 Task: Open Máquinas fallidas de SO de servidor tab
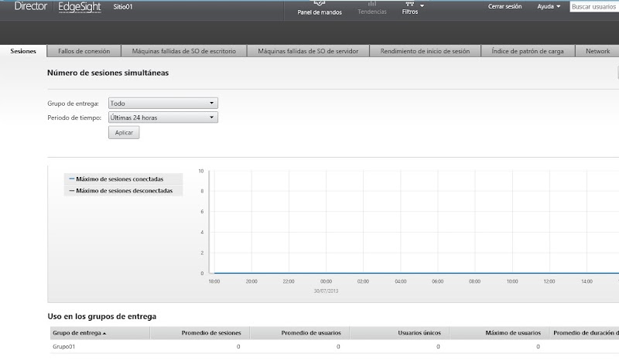[308, 51]
